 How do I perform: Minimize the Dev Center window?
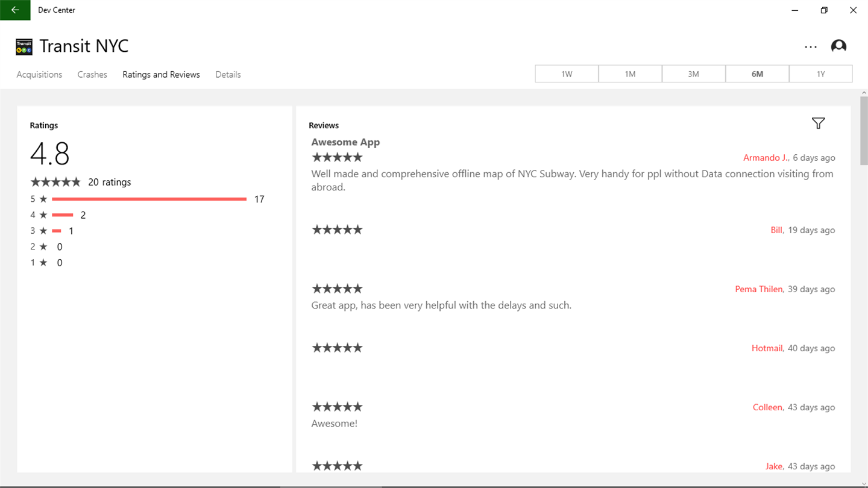click(795, 10)
